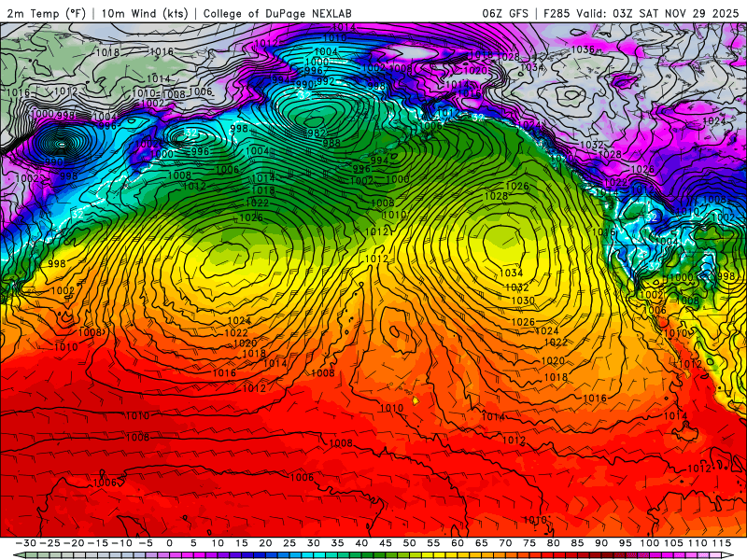Click the 75 label on temperature scale
The image size is (747, 560).
click(x=529, y=543)
